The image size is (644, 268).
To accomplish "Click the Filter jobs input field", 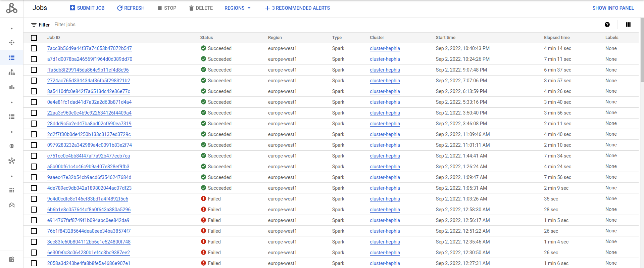I will click(x=134, y=25).
